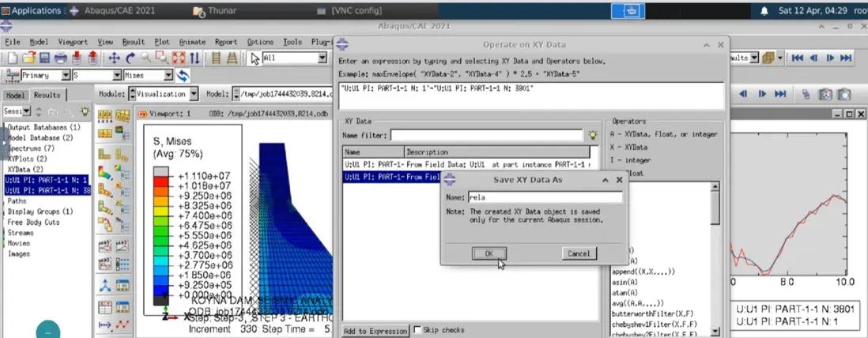Select the Rotate View tool
The height and width of the screenshot is (338, 868).
(x=130, y=59)
